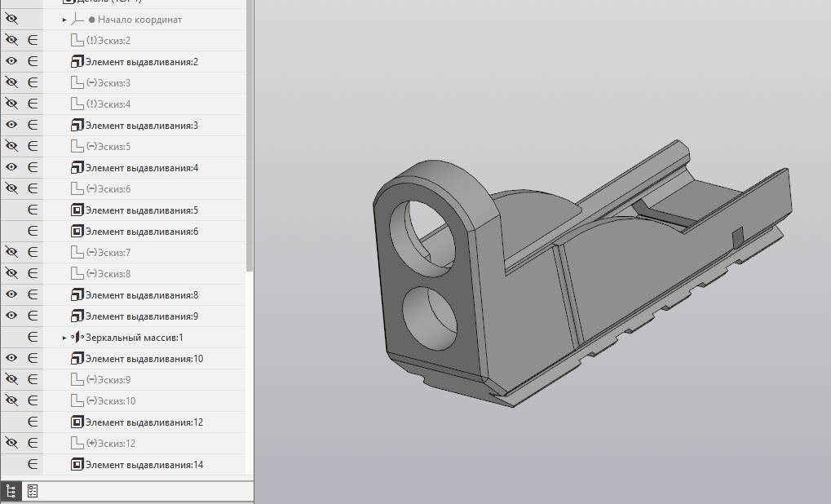Hide Элемент выдавливания:10 with eye icon
The width and height of the screenshot is (831, 504).
[x=11, y=358]
